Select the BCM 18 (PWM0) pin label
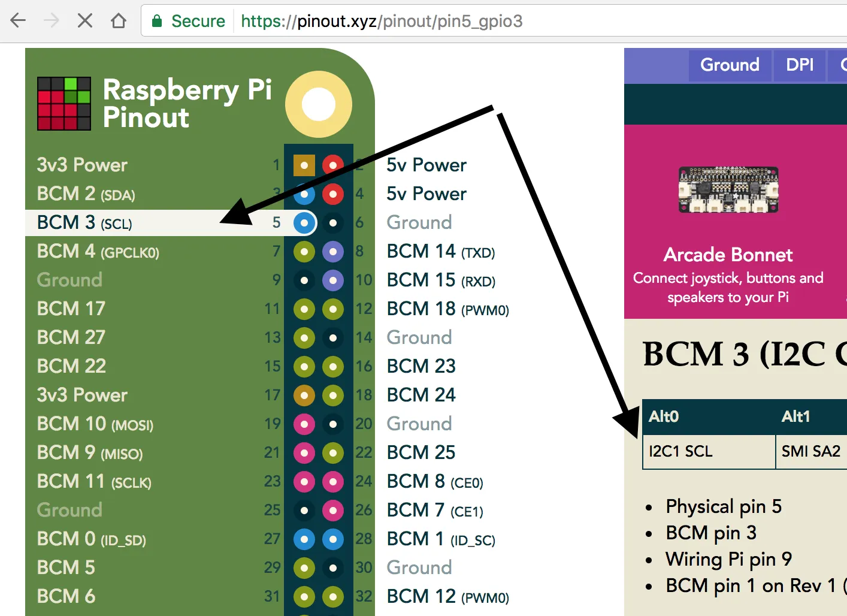 click(448, 309)
